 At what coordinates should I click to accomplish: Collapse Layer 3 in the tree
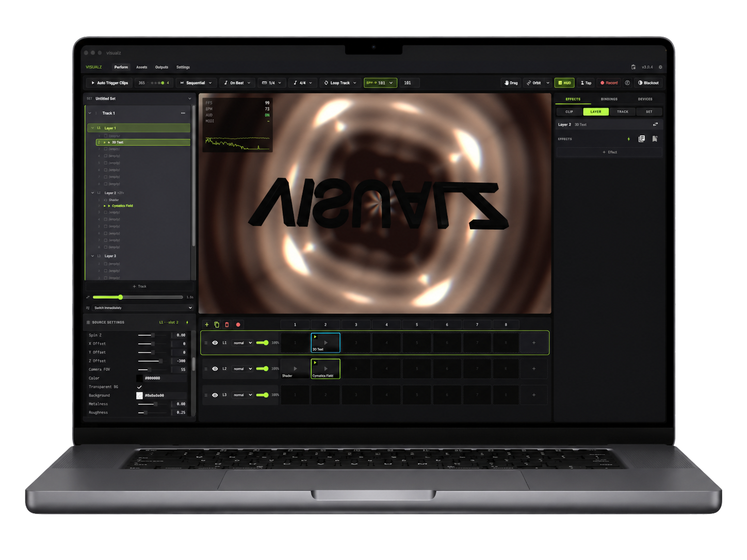coord(93,256)
